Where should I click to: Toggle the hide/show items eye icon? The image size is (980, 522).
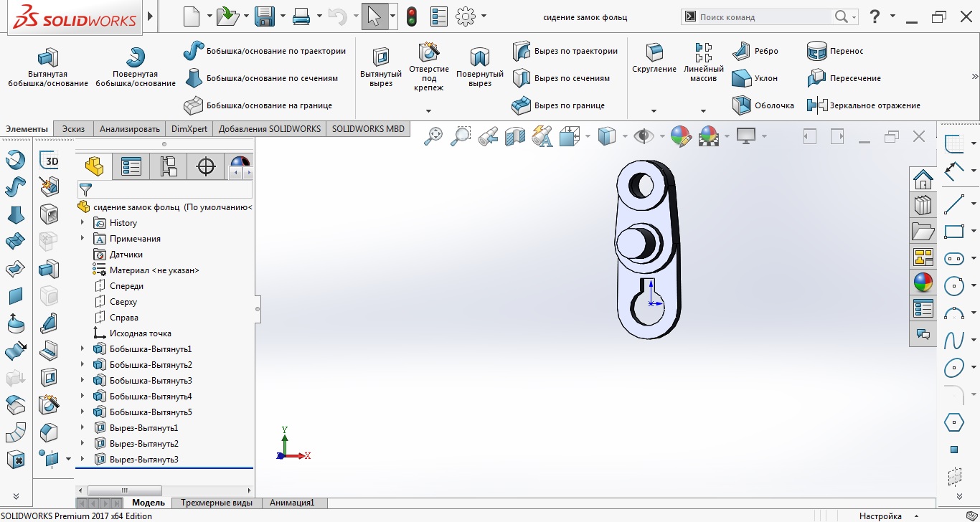tap(644, 136)
